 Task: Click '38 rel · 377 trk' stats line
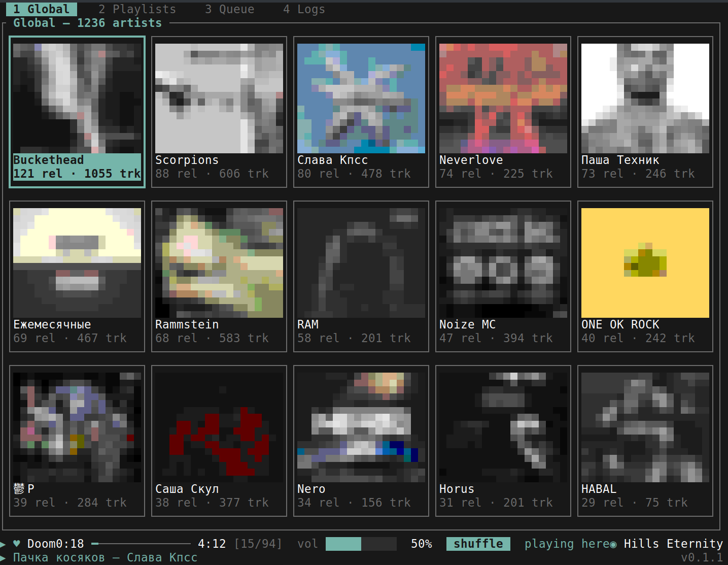[x=212, y=503]
